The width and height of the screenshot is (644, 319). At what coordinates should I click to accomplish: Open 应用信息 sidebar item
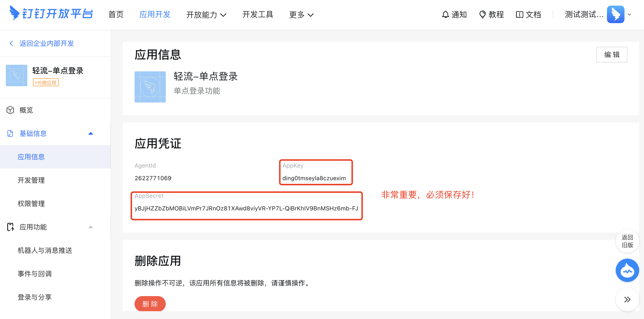pyautogui.click(x=55, y=157)
